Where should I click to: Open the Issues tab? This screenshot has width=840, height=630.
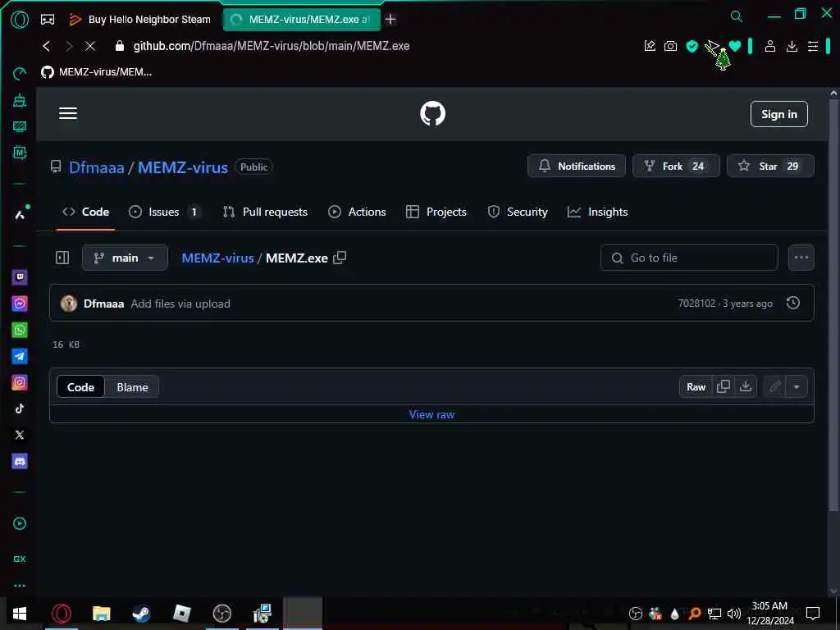point(164,212)
